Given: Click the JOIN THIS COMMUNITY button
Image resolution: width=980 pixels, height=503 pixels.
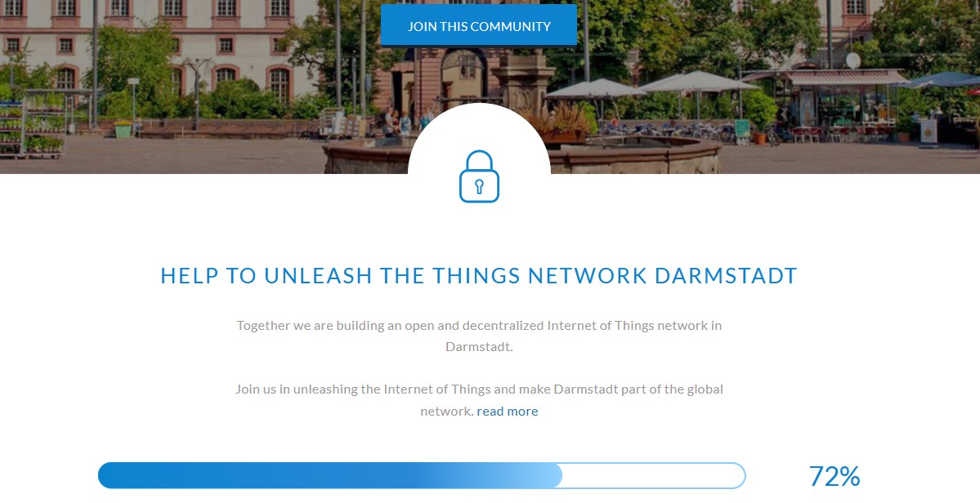Looking at the screenshot, I should 479,26.
